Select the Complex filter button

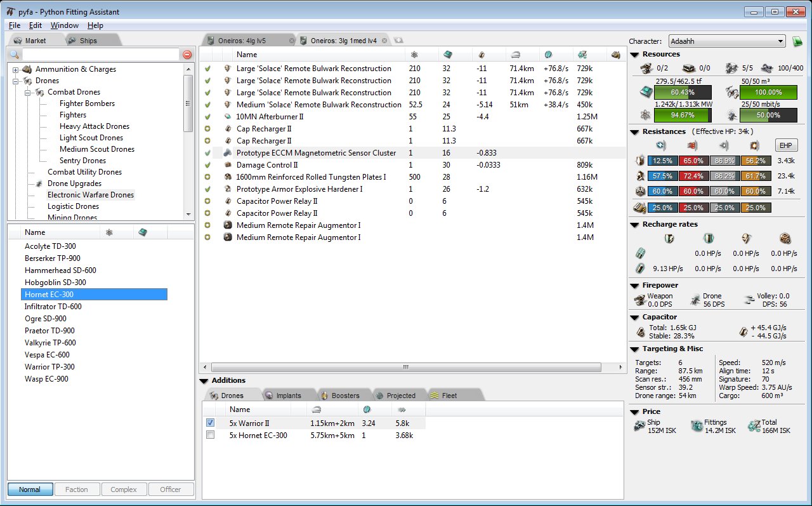[x=124, y=489]
